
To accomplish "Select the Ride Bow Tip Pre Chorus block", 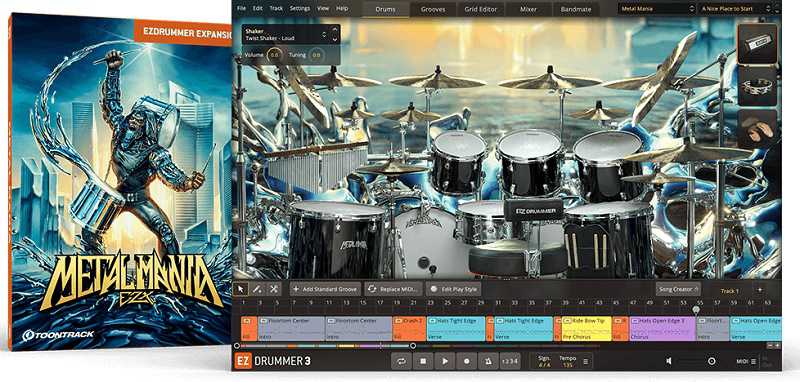I will click(586, 328).
